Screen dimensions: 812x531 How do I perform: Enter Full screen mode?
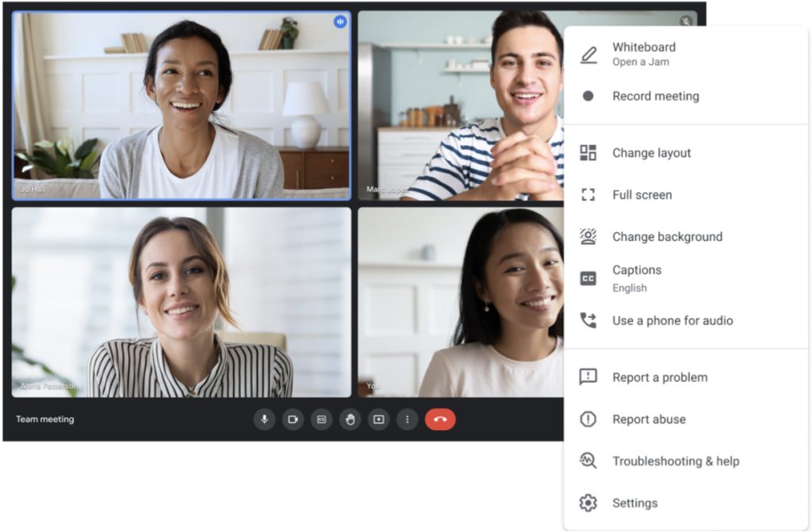click(x=642, y=194)
